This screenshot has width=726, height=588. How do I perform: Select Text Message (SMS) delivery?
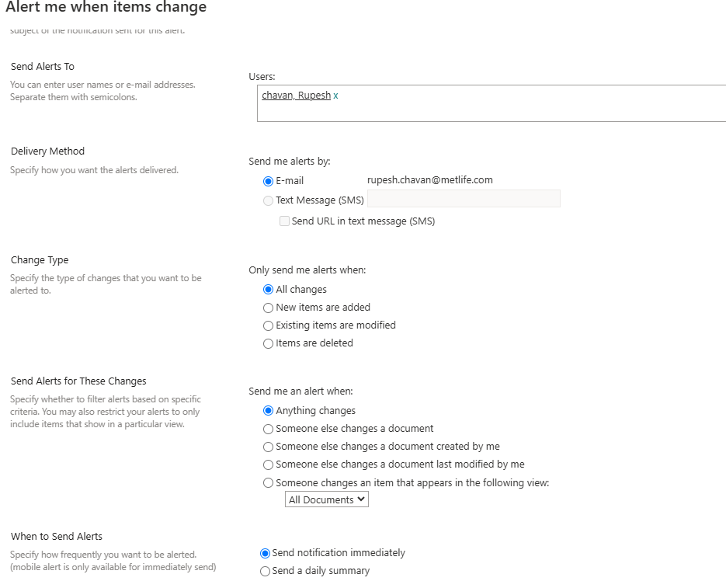(x=268, y=200)
